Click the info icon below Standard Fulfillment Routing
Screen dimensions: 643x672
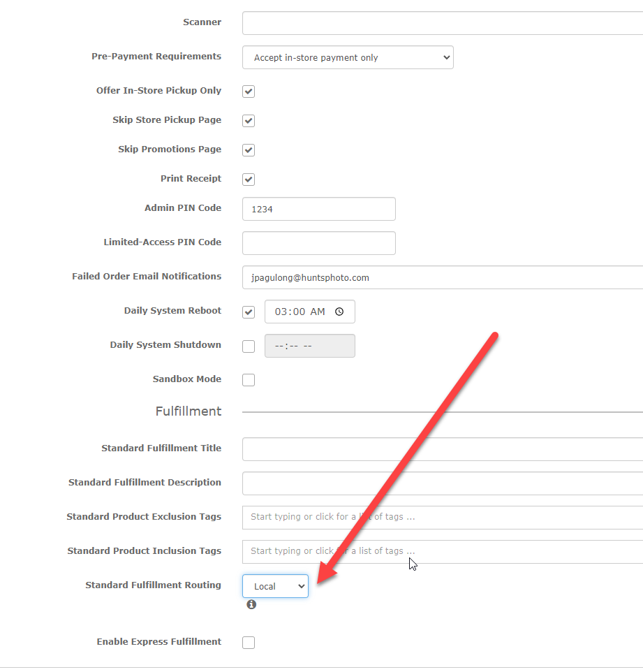(x=251, y=604)
